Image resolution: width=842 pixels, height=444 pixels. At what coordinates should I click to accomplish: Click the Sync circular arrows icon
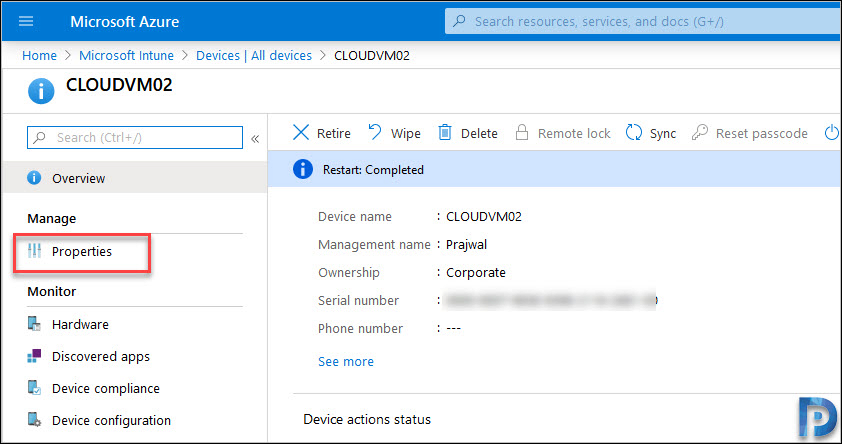(x=634, y=132)
